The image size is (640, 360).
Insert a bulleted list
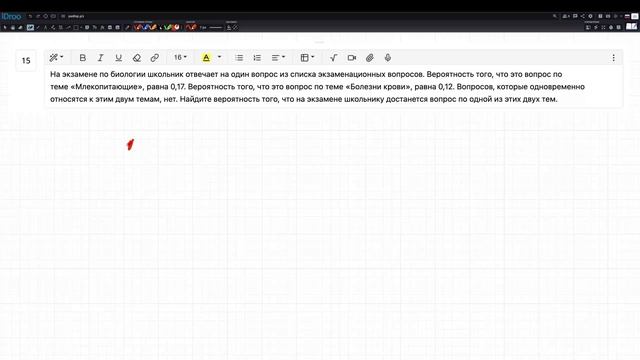[x=239, y=58]
